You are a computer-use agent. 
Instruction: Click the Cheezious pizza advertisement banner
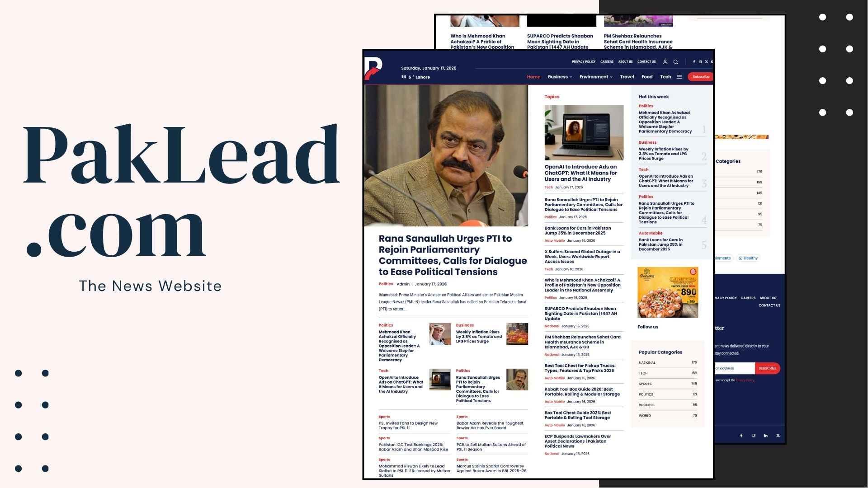click(x=668, y=292)
